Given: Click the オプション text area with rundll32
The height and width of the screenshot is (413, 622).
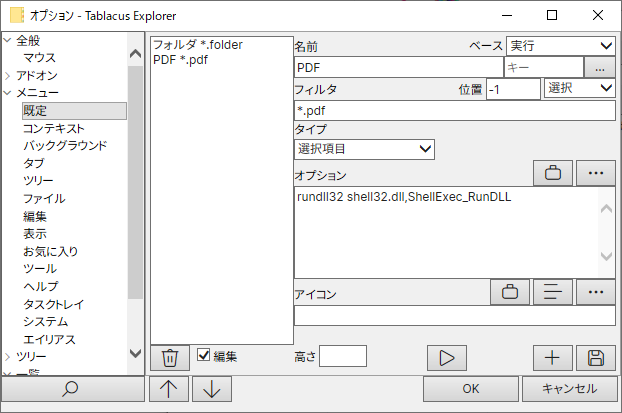Looking at the screenshot, I should (447, 232).
